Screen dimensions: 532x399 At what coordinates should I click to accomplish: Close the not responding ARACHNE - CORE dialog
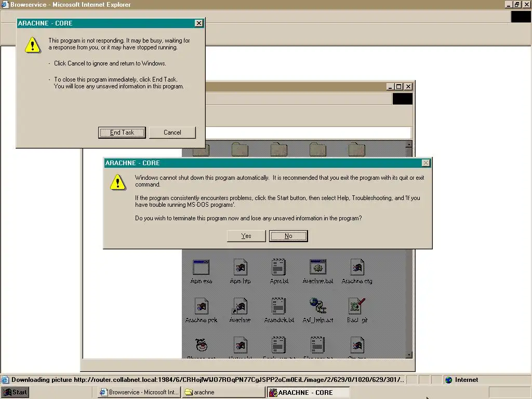pos(199,23)
